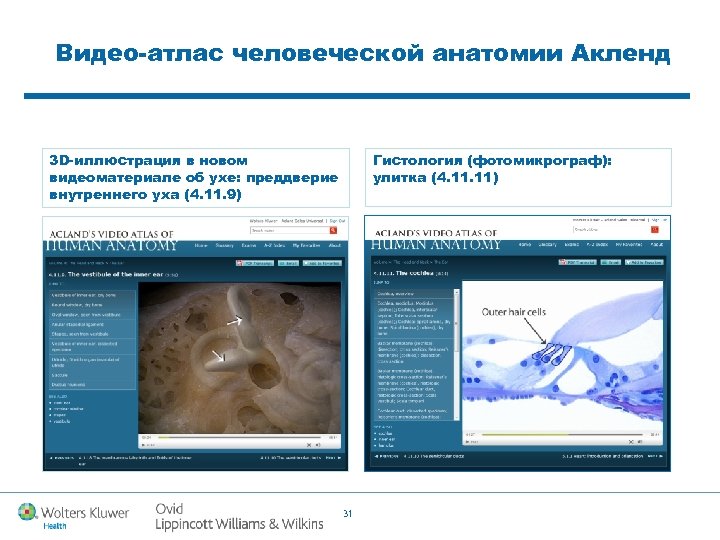Go to Next video in cochlea screenshot
The width and height of the screenshot is (720, 540).
pyautogui.click(x=655, y=456)
